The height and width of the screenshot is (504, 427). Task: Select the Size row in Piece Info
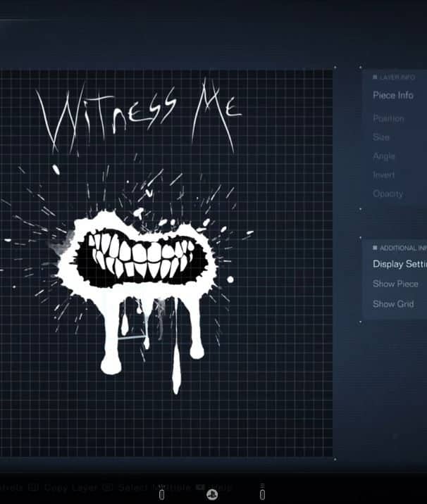click(381, 137)
